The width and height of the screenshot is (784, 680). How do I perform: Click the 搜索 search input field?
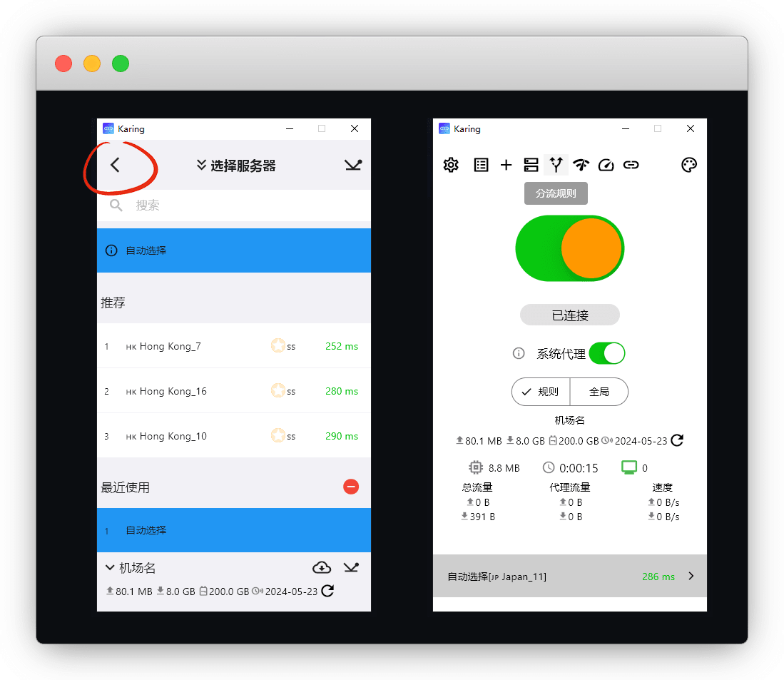[243, 205]
